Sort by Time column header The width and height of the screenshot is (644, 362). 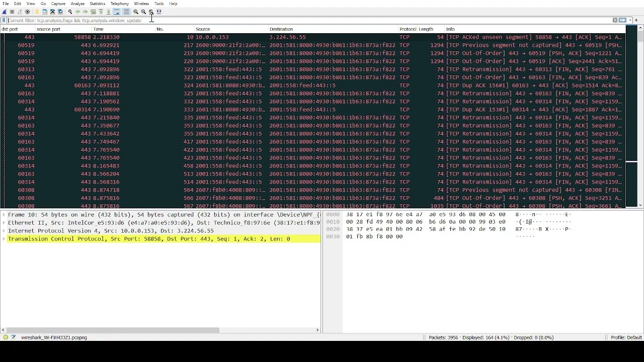(x=123, y=29)
